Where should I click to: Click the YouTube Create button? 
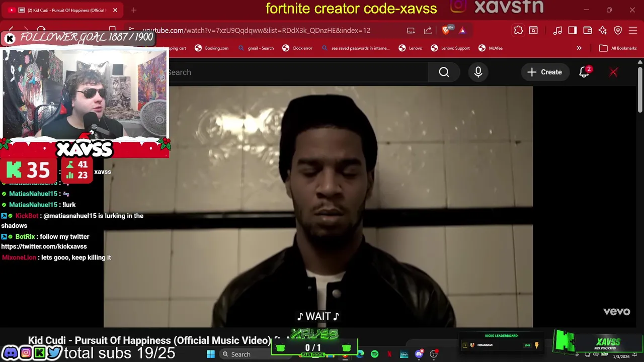pyautogui.click(x=544, y=72)
